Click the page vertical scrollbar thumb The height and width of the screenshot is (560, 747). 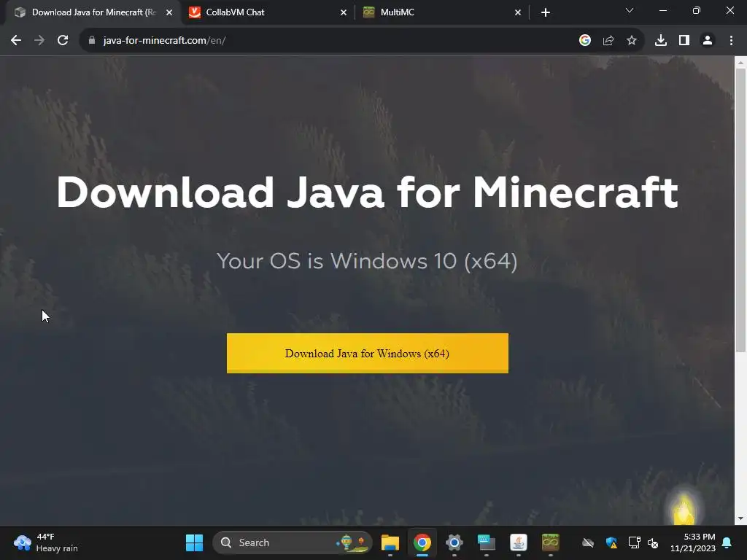[740, 209]
